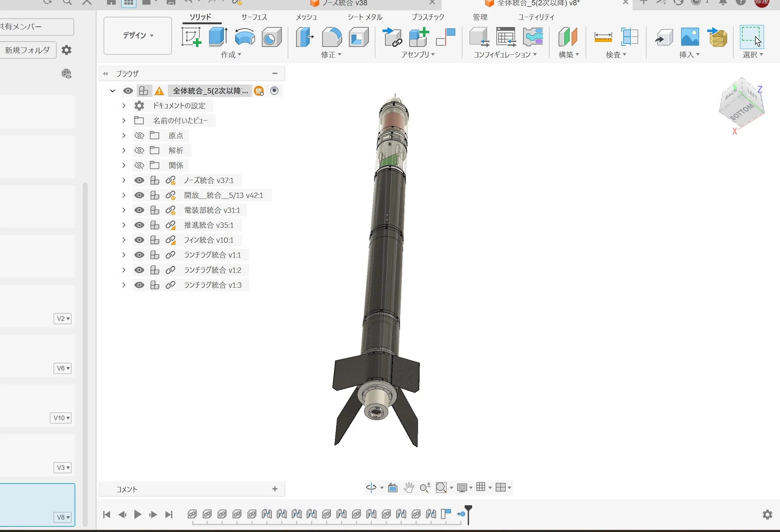Click the Extrude tool icon
Screen dimensions: 780x532
pos(218,37)
